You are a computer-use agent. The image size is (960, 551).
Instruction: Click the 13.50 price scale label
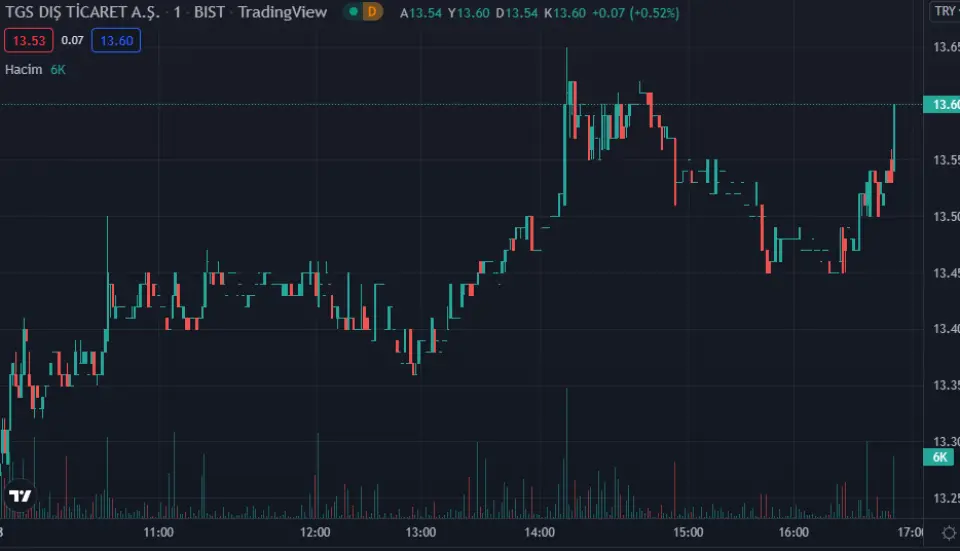(x=944, y=217)
